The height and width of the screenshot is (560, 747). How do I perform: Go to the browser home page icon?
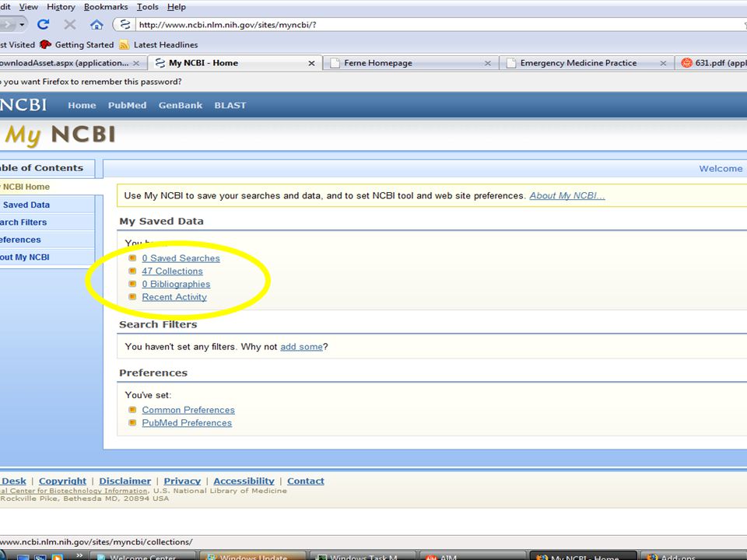(x=96, y=24)
